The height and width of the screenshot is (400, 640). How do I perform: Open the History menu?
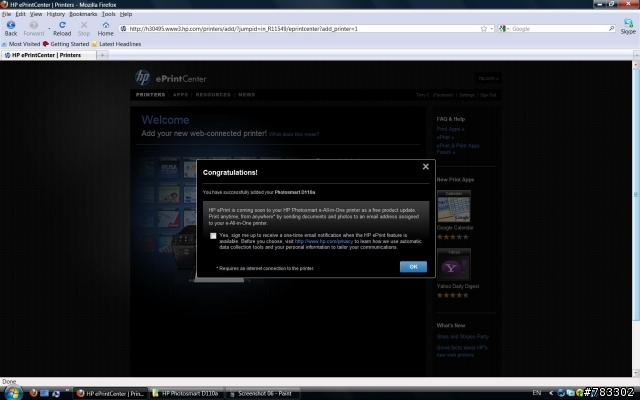tap(56, 14)
